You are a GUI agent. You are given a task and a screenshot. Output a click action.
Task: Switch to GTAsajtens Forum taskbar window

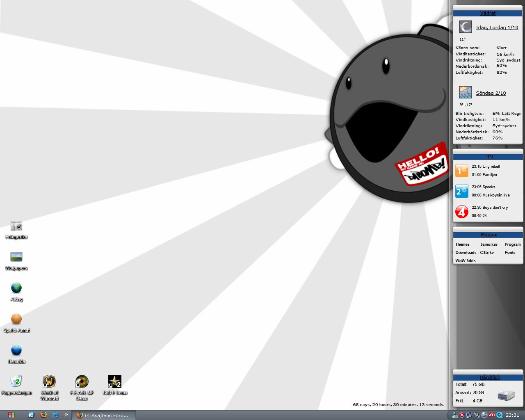click(x=103, y=415)
